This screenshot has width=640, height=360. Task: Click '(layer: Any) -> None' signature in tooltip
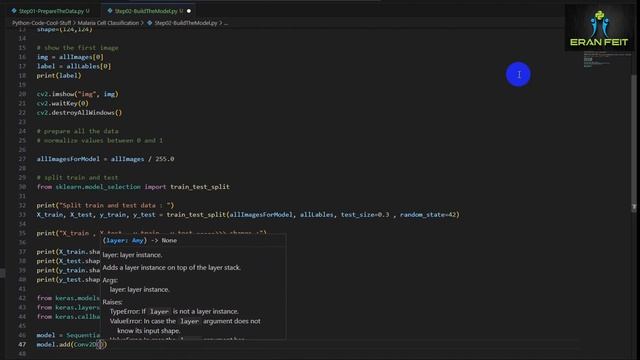pos(140,240)
